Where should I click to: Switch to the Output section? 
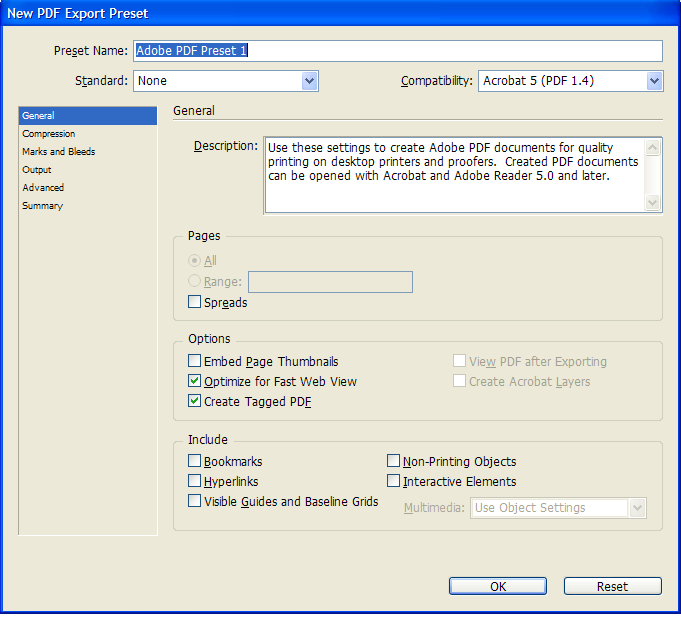tap(88, 170)
